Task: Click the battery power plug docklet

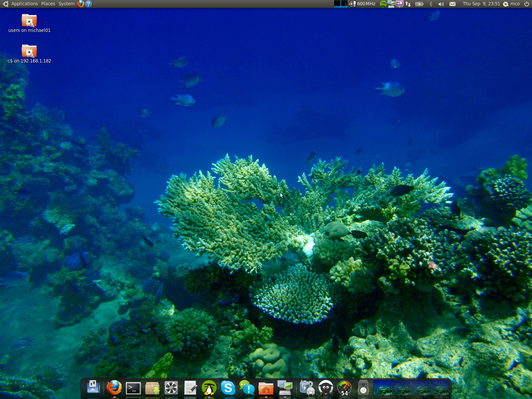Action: pyautogui.click(x=307, y=388)
